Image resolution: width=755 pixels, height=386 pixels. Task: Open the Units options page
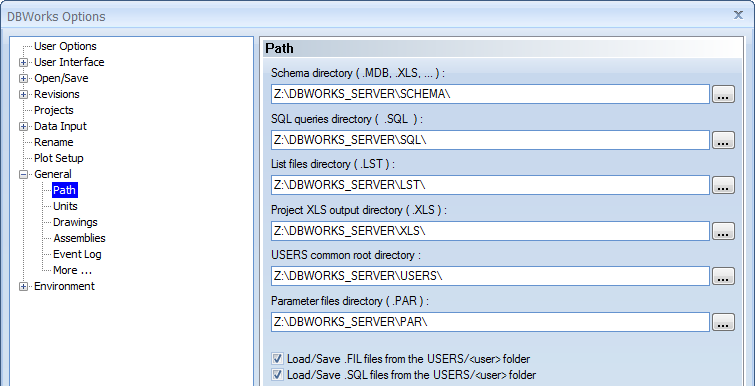click(65, 206)
